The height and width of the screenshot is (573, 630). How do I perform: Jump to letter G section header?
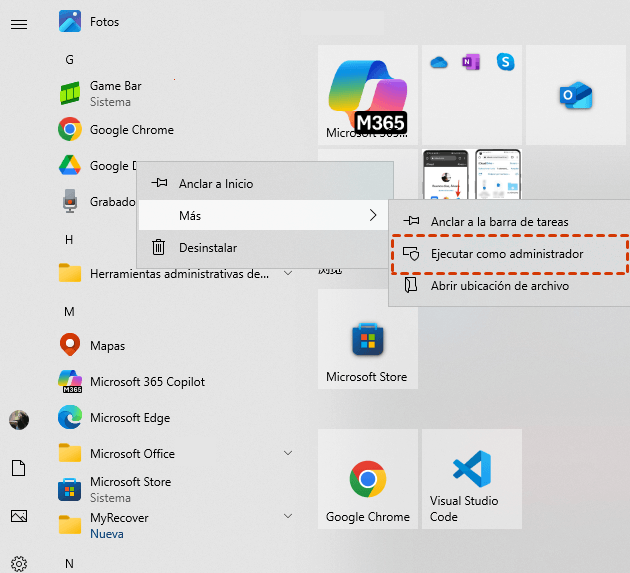70,60
